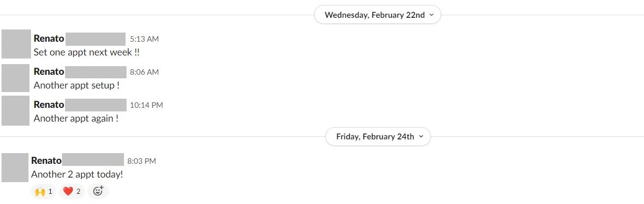Click the raised hands emoji reaction
The image size is (644, 204).
pos(43,191)
